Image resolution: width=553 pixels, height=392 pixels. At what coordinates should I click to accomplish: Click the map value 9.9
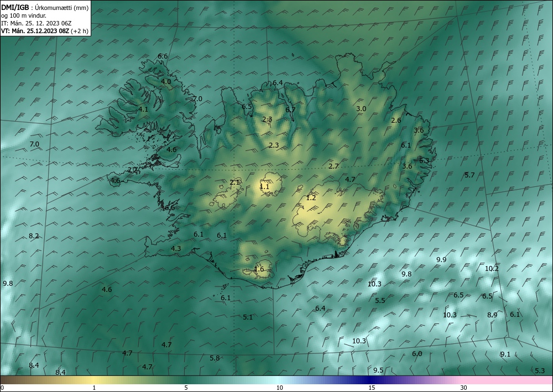(x=441, y=259)
